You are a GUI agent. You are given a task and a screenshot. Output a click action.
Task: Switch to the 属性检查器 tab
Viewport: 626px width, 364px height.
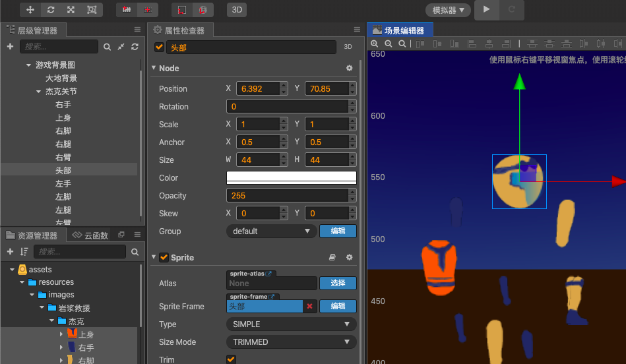pos(180,30)
